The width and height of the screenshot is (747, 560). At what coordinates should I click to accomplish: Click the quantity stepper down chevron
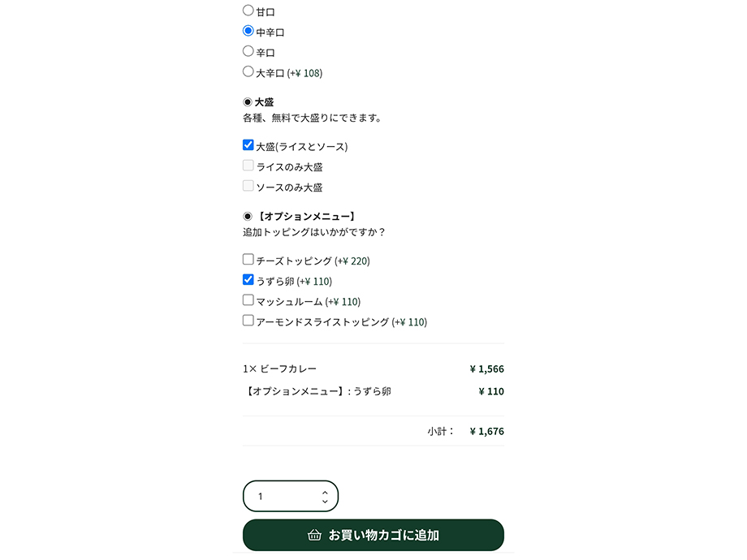[x=324, y=501]
